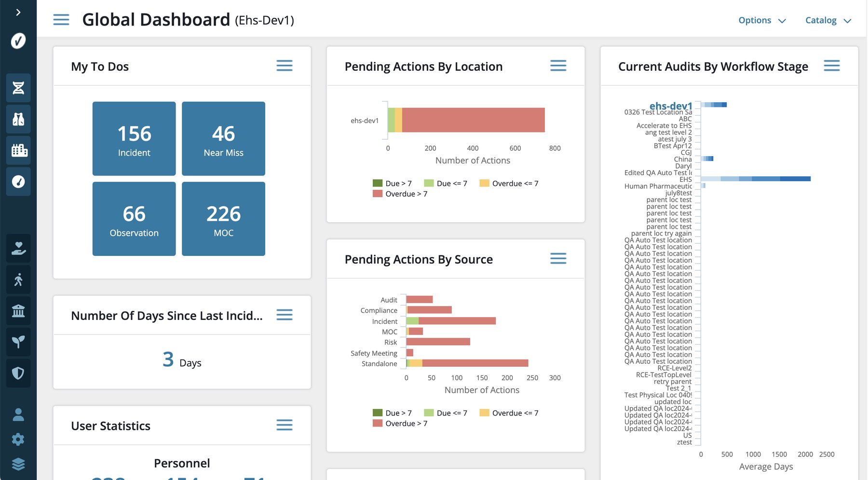Expand the left sidebar with chevron arrow
The width and height of the screenshot is (868, 480).
coord(18,12)
